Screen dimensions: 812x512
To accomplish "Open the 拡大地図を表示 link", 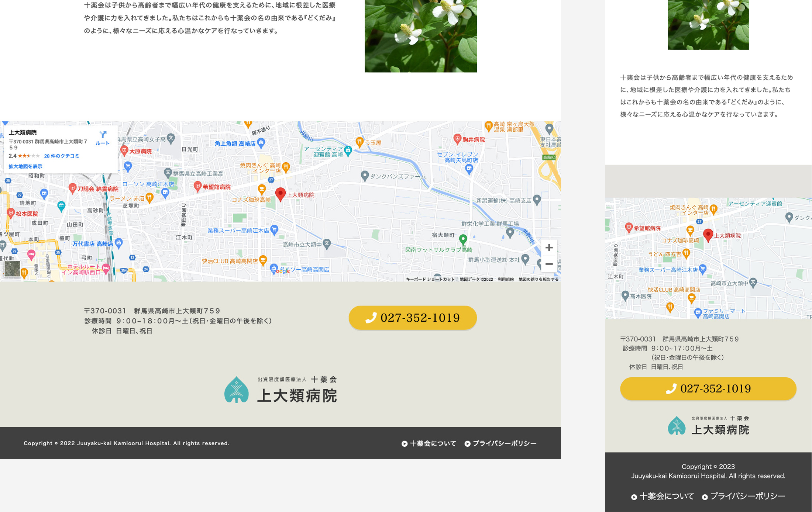I will click(25, 166).
